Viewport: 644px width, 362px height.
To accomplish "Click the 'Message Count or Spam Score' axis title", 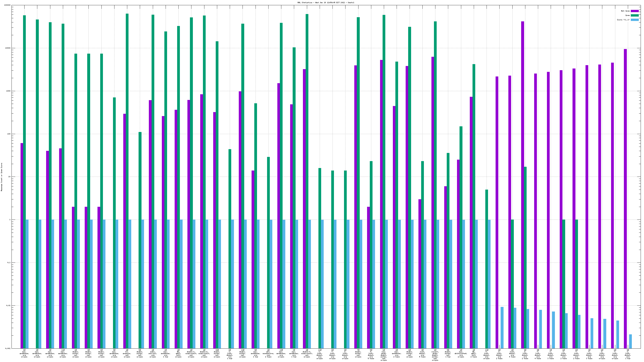I will click(x=1, y=177).
